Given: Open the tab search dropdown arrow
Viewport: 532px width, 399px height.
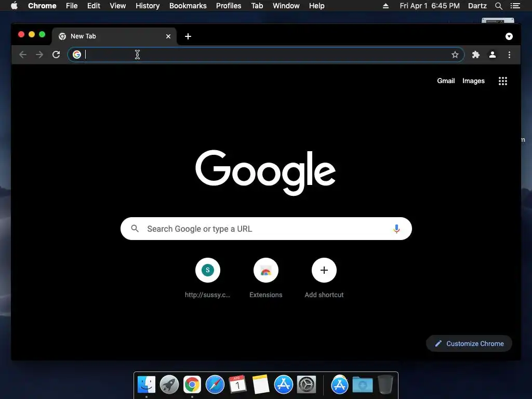Looking at the screenshot, I should point(509,36).
